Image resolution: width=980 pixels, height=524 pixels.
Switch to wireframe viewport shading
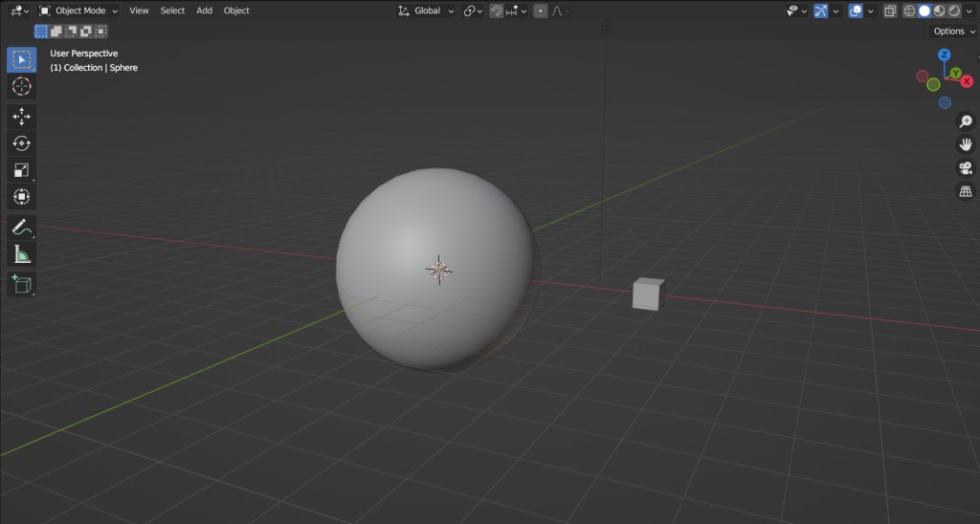pyautogui.click(x=909, y=11)
